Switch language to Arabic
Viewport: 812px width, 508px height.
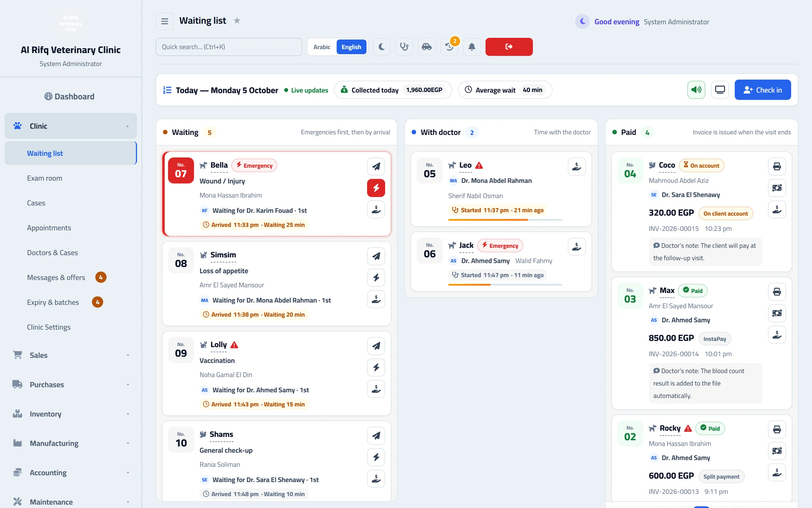click(x=321, y=47)
